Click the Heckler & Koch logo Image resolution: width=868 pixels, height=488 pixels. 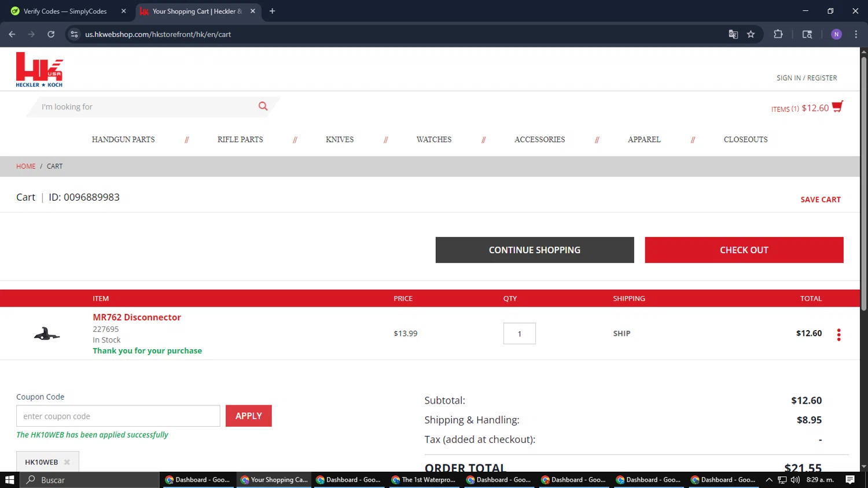coord(39,69)
